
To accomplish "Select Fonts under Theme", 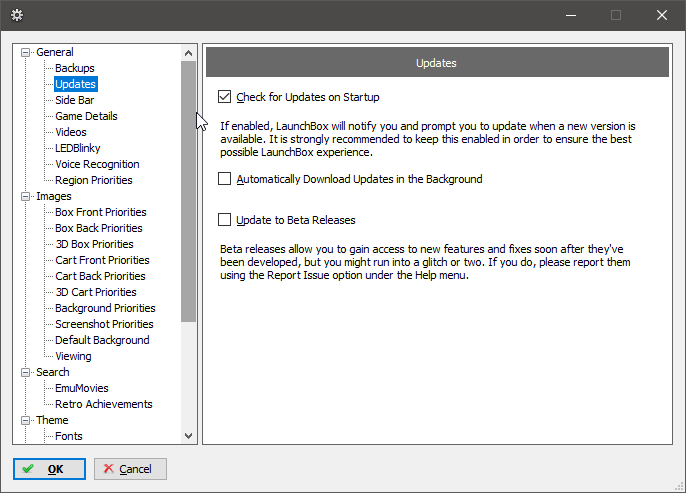I will 69,436.
